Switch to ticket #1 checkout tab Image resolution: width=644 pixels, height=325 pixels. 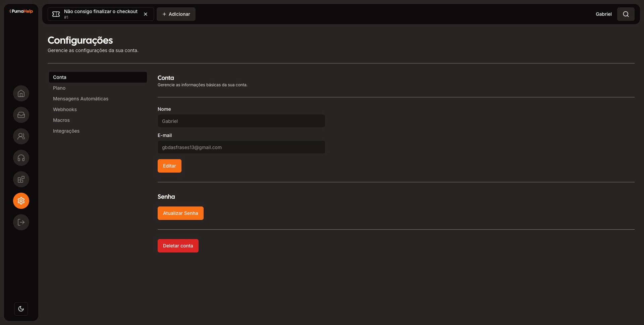click(101, 14)
